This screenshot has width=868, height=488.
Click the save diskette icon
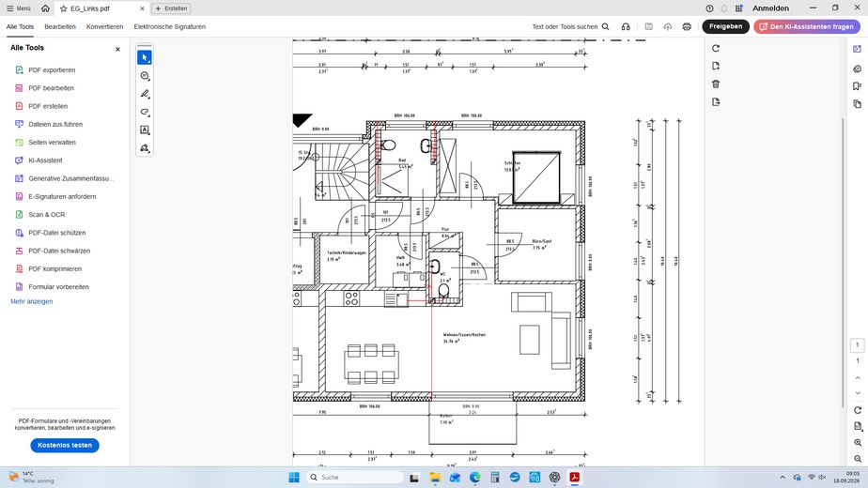[649, 26]
